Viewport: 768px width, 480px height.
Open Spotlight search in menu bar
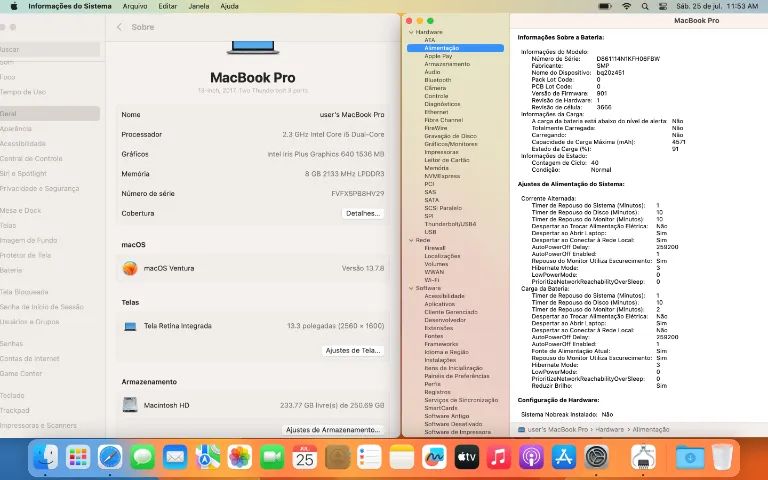(x=645, y=6)
